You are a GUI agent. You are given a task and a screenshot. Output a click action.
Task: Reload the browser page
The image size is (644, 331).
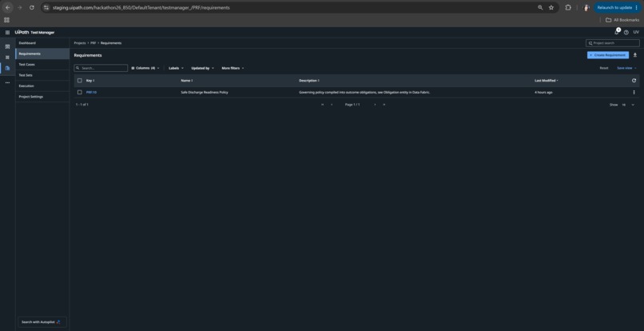tap(32, 7)
